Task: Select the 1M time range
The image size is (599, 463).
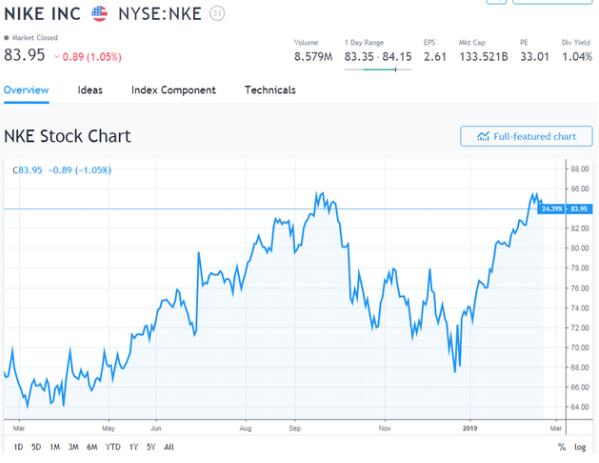Action: (55, 447)
